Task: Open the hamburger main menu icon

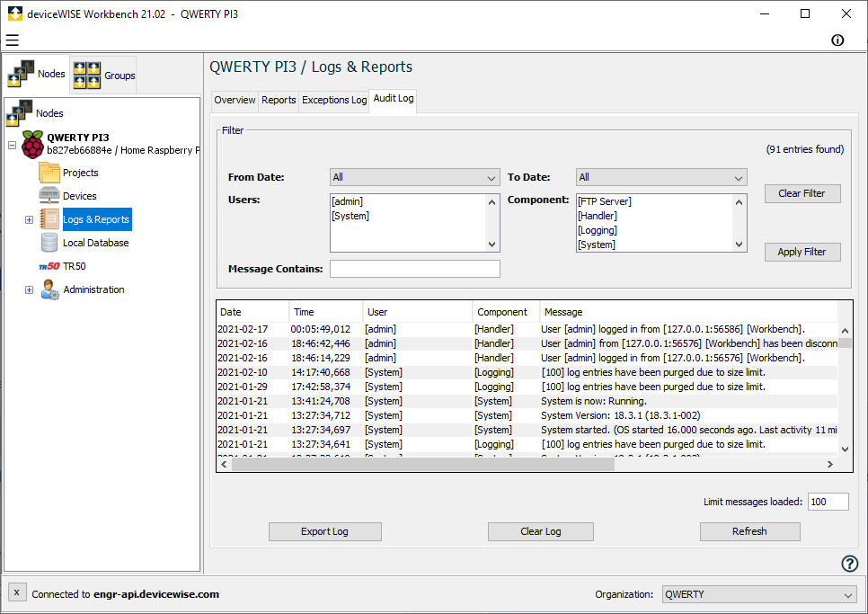Action: point(13,40)
